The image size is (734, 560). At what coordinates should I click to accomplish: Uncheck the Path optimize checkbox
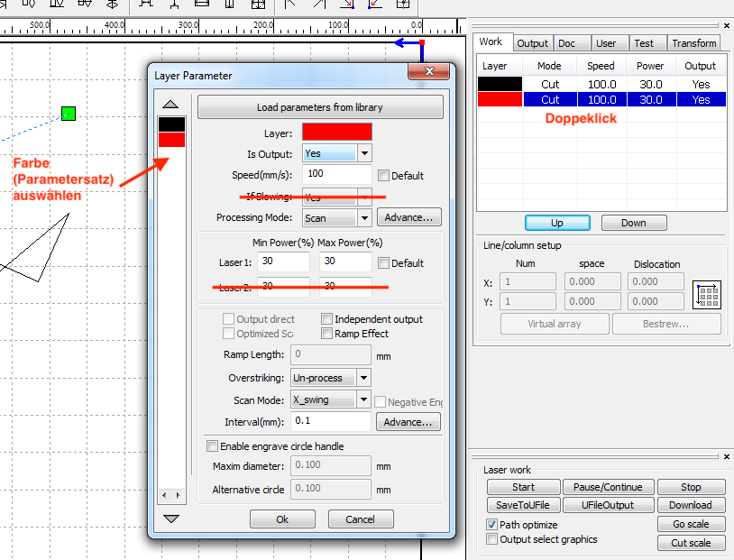[x=492, y=524]
